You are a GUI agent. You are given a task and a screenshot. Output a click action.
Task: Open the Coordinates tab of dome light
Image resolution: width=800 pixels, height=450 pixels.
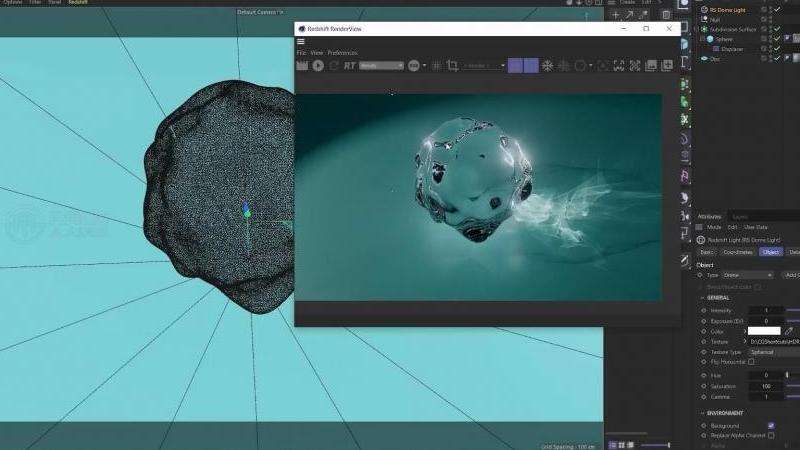737,252
